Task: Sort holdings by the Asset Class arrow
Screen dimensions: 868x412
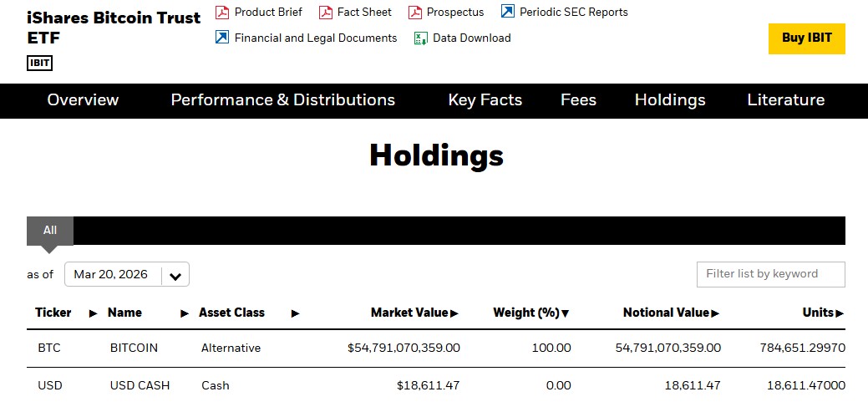Action: [x=295, y=313]
